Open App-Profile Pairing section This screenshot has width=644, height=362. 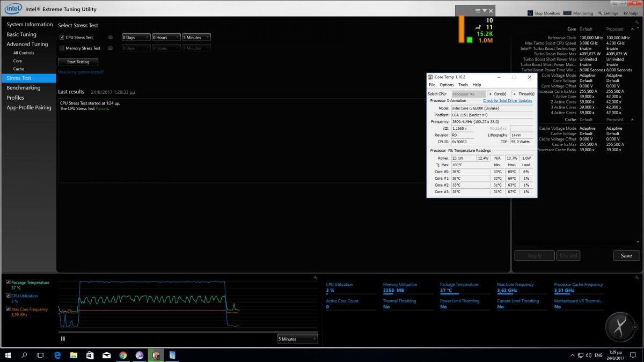point(29,107)
